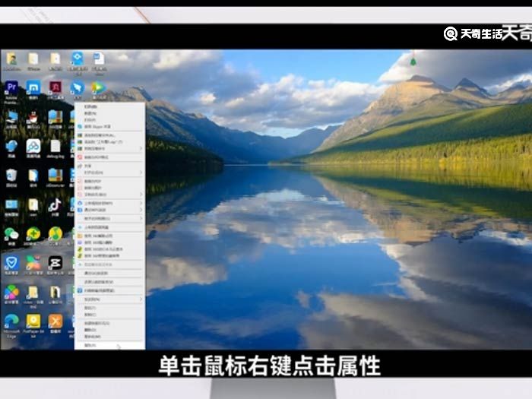
Task: Open the blue shield PC Manager icon
Action: (x=11, y=263)
